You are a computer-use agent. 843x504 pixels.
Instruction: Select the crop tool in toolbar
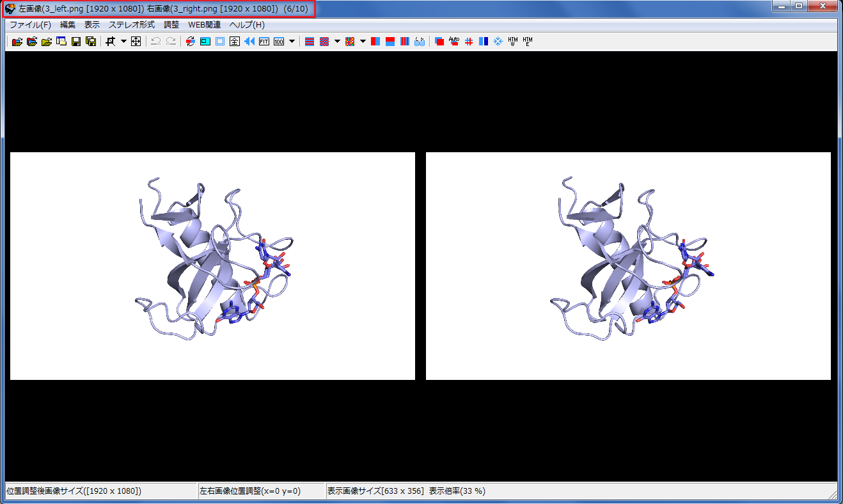(x=110, y=42)
